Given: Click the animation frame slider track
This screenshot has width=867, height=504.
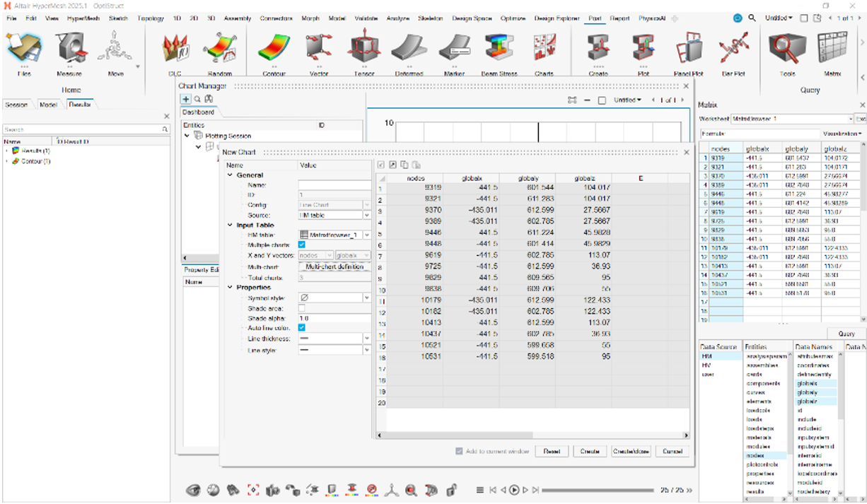Looking at the screenshot, I should click(x=598, y=490).
